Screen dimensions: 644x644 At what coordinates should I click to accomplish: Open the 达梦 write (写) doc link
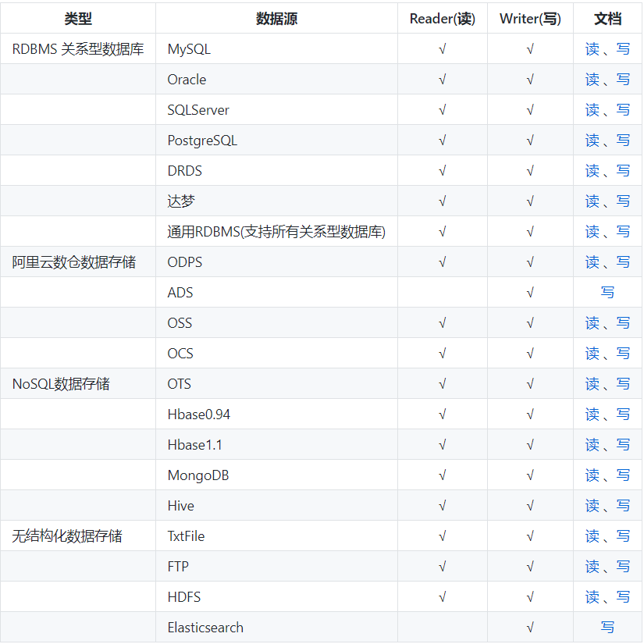pos(623,201)
